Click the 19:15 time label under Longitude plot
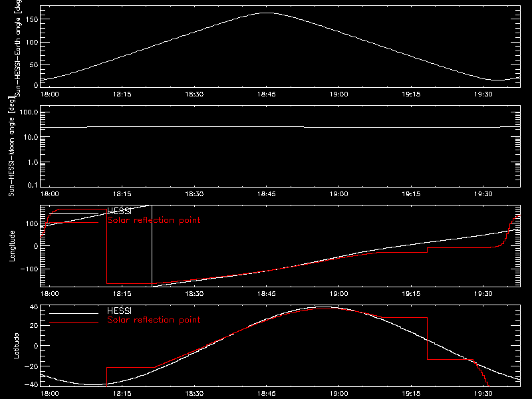 tap(411, 294)
